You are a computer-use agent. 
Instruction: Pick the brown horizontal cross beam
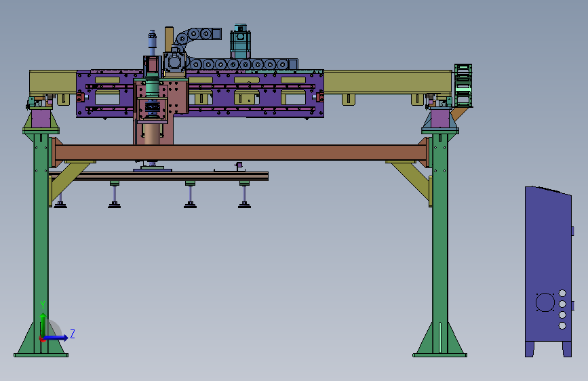pos(241,153)
